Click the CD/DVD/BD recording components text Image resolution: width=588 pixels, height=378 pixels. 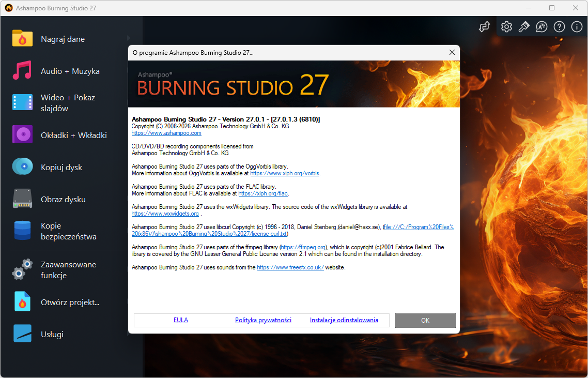(192, 146)
